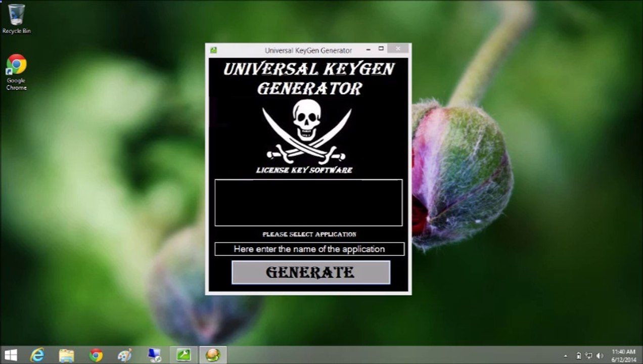Select the green taskbar app icon
This screenshot has width=643, height=364.
click(x=183, y=355)
